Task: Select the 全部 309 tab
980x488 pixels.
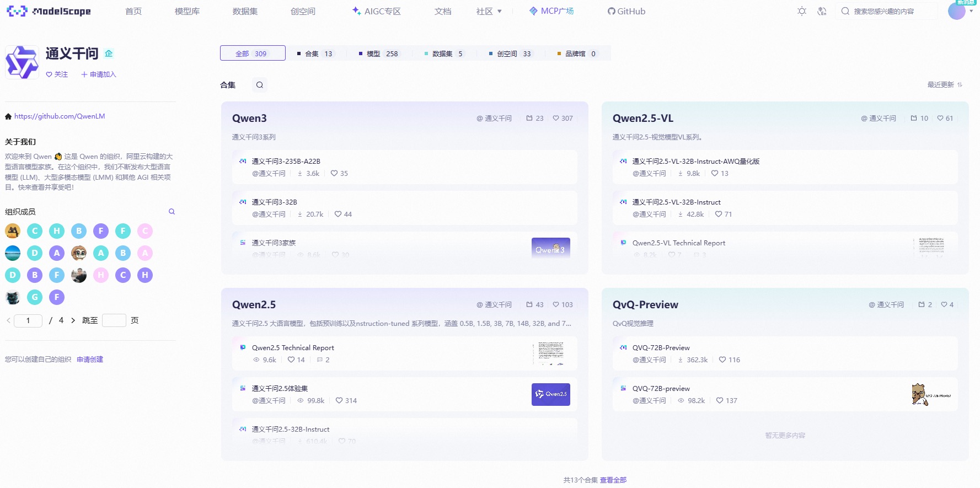Action: tap(253, 53)
